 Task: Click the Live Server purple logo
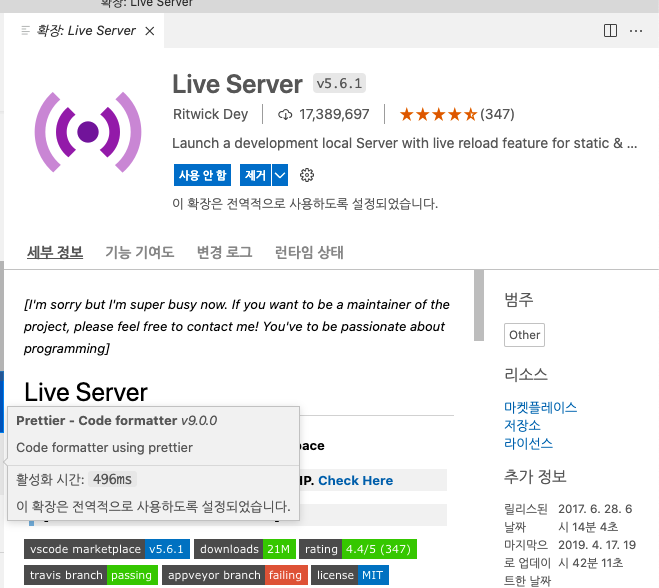(x=88, y=132)
